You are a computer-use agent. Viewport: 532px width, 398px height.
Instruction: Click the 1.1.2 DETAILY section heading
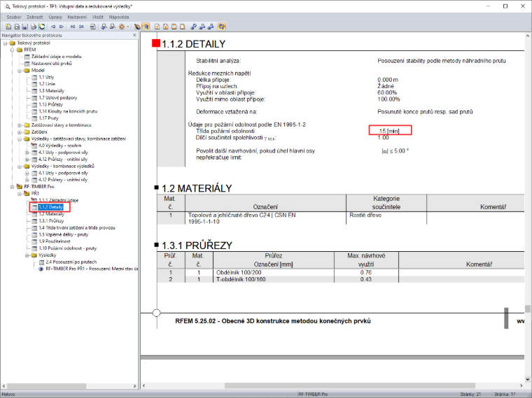tap(193, 44)
